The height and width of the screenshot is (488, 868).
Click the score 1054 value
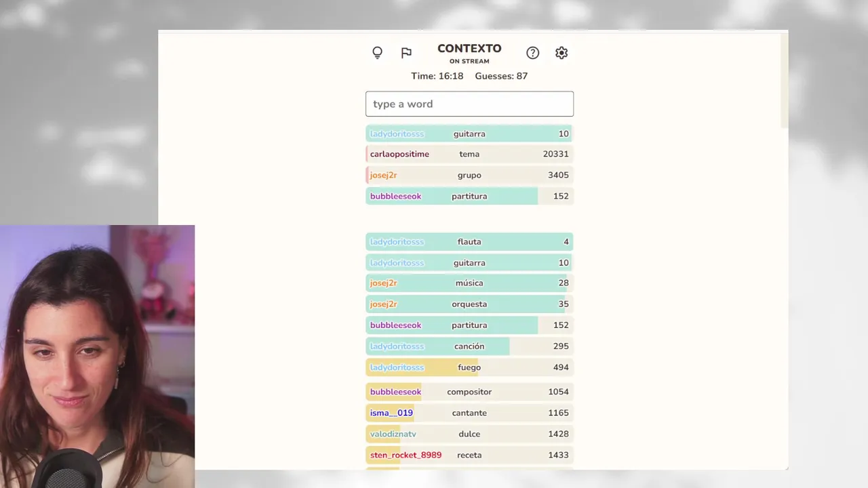click(558, 392)
